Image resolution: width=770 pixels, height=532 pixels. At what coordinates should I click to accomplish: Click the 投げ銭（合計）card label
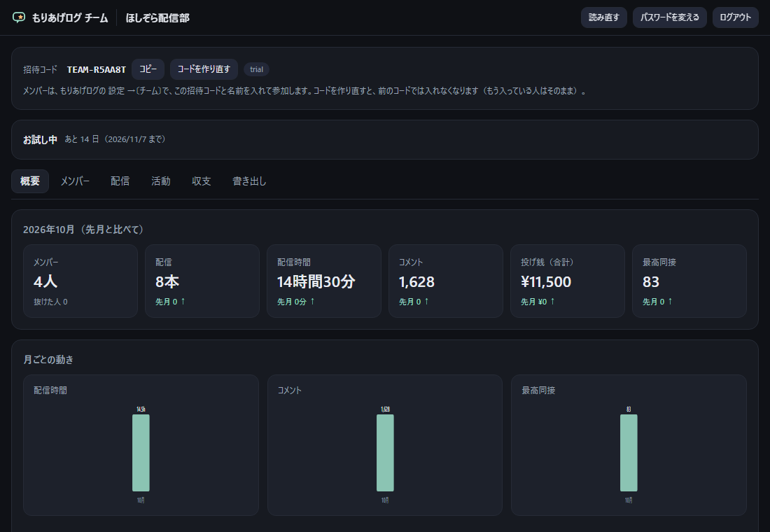click(547, 262)
